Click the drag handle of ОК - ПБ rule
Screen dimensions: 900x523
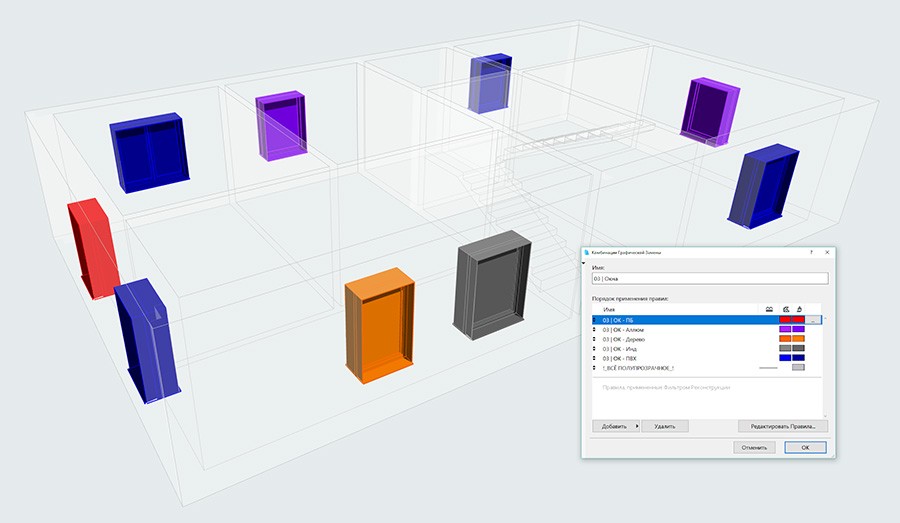[595, 320]
